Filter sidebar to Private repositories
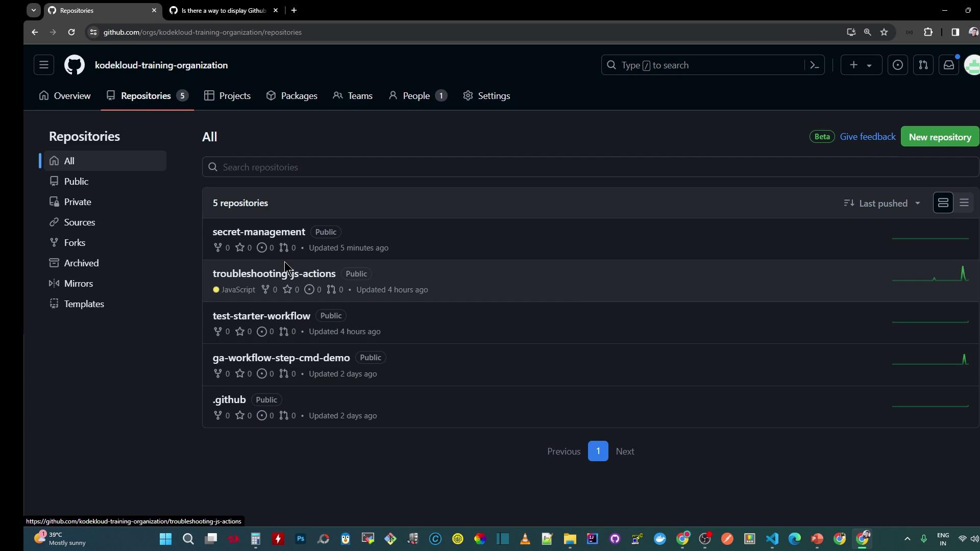Image resolution: width=980 pixels, height=551 pixels. point(78,202)
